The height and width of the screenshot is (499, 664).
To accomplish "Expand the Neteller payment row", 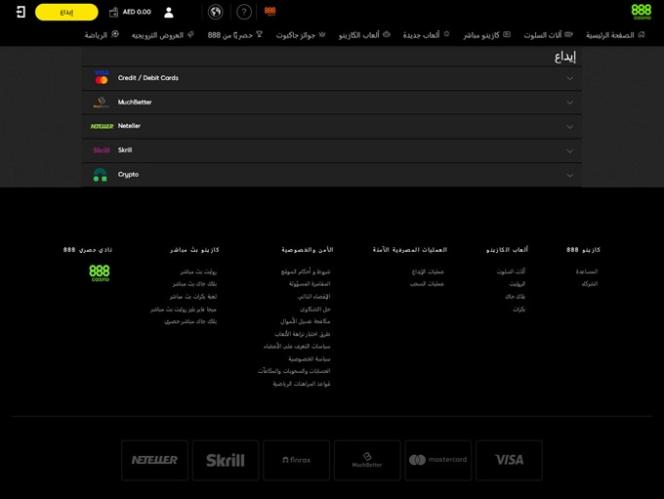I will pyautogui.click(x=331, y=126).
